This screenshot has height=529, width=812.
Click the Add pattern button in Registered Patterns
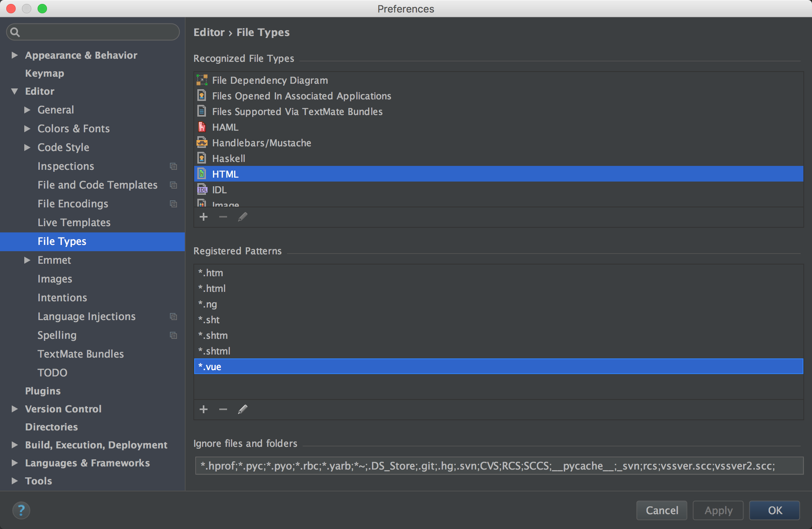[x=204, y=410]
